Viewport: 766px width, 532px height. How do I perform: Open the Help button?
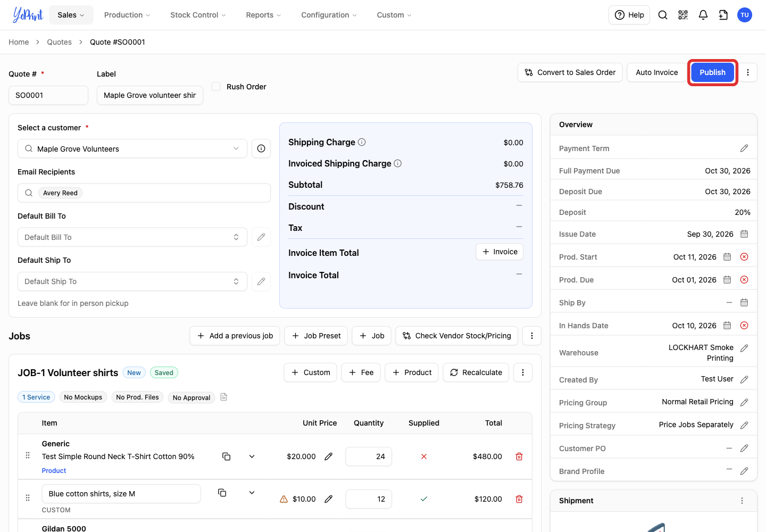pyautogui.click(x=629, y=15)
